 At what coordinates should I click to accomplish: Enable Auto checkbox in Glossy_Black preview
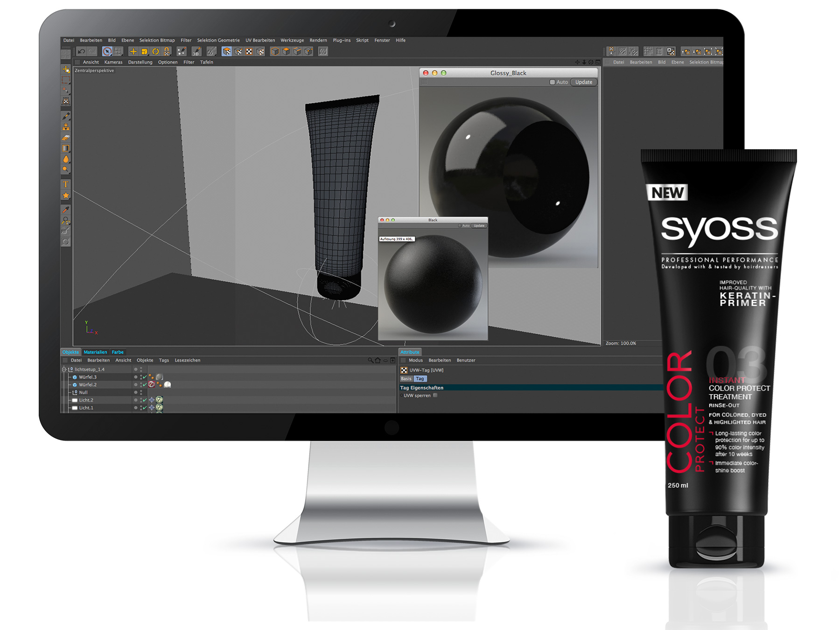552,82
